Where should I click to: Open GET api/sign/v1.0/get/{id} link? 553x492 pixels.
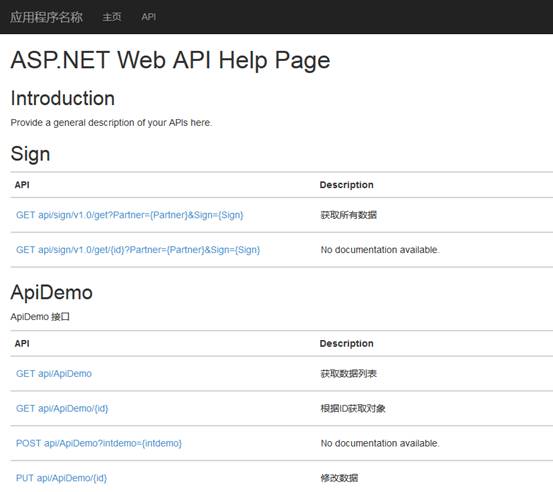coord(138,250)
